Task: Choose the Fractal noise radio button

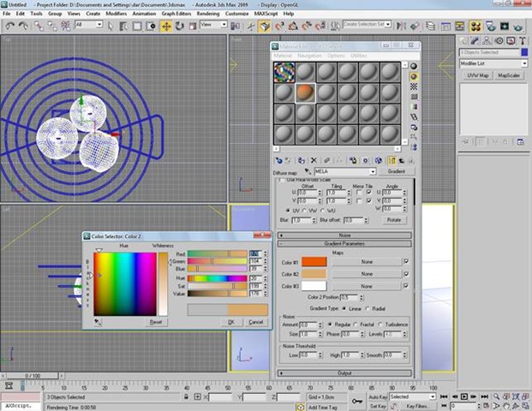Action: 360,325
